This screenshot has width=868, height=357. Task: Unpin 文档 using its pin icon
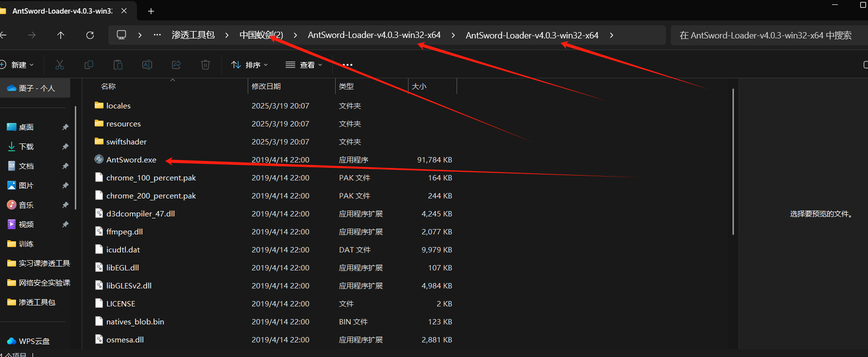tap(65, 166)
